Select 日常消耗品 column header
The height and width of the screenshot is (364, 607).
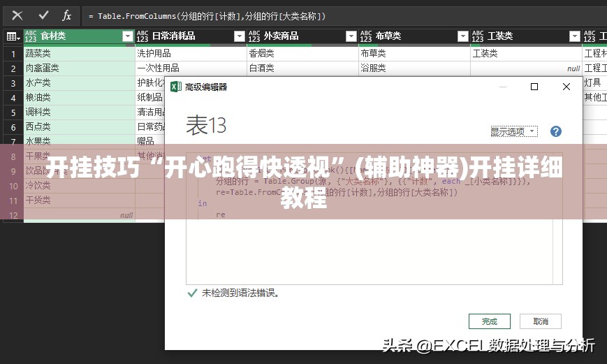pyautogui.click(x=191, y=36)
